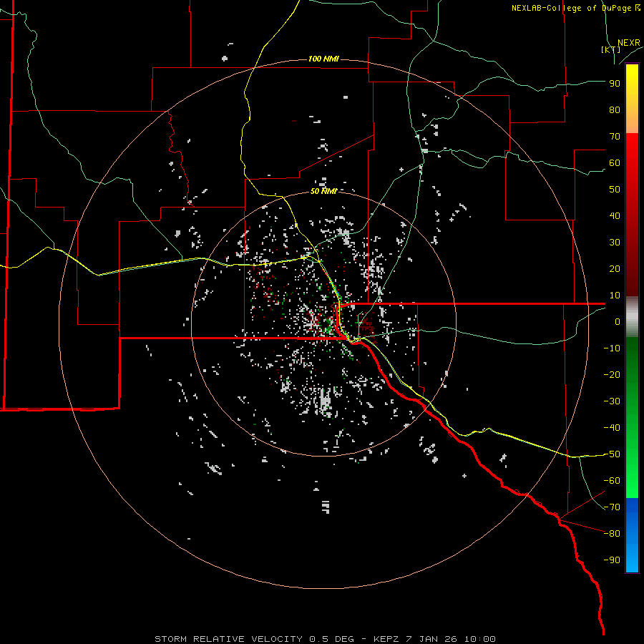Image resolution: width=644 pixels, height=644 pixels.
Task: Pick the "-30" value on velocity scale
Action: tap(612, 401)
